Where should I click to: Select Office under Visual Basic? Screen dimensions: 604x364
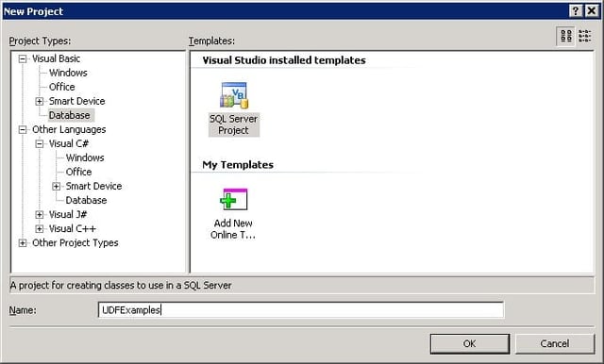click(x=62, y=87)
